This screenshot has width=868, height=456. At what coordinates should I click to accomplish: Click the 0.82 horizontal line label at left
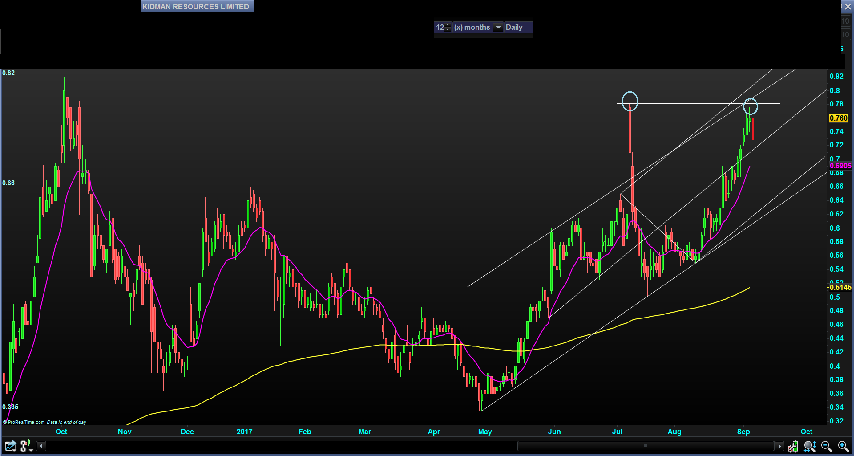click(8, 73)
